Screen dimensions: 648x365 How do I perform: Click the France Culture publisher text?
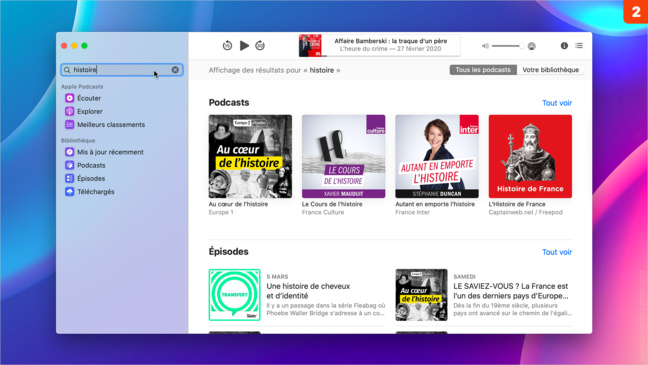pos(323,212)
